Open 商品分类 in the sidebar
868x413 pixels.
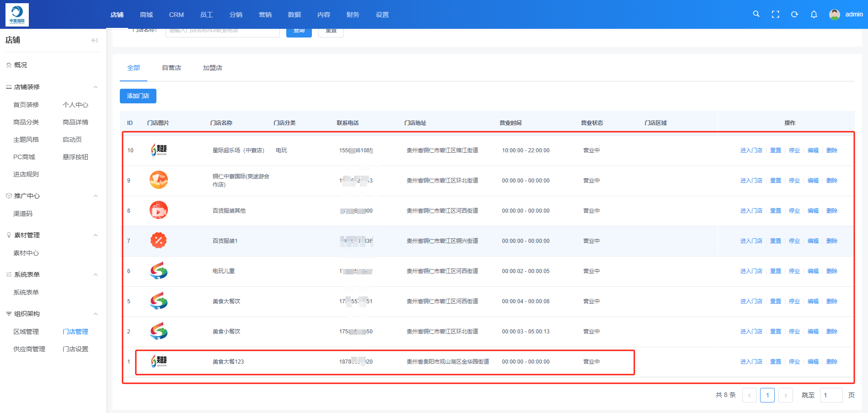pos(26,122)
